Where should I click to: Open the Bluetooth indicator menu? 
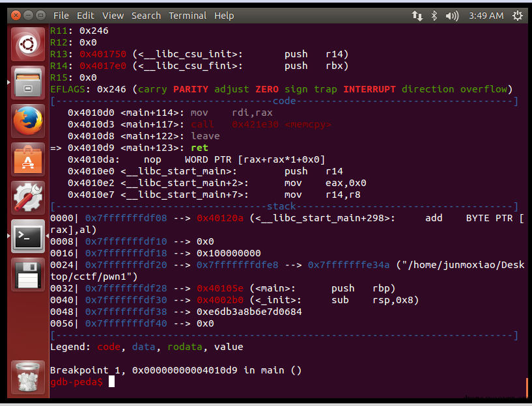[x=434, y=16]
